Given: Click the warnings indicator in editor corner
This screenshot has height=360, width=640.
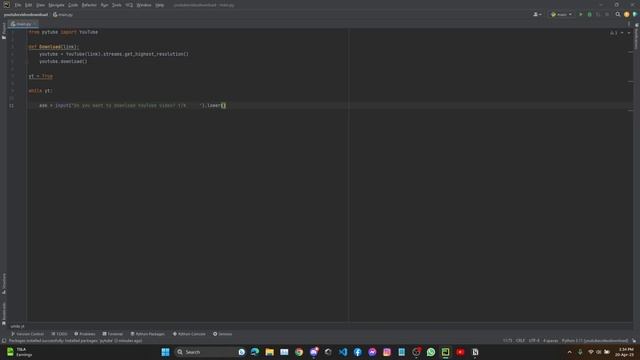Looking at the screenshot, I should (x=613, y=33).
